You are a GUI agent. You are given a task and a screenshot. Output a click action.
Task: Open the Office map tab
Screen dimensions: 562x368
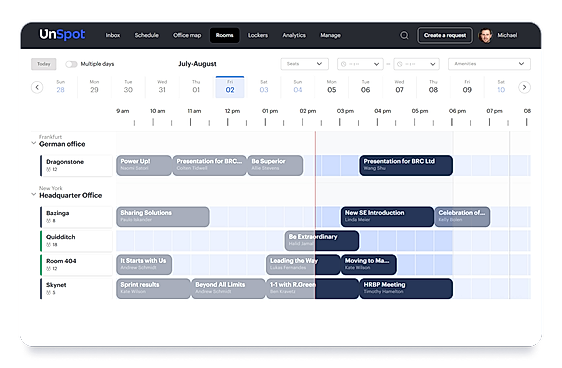[x=187, y=35]
